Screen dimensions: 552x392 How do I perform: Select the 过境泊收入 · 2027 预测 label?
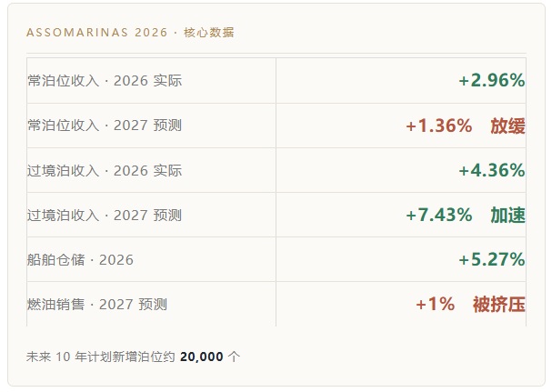105,216
